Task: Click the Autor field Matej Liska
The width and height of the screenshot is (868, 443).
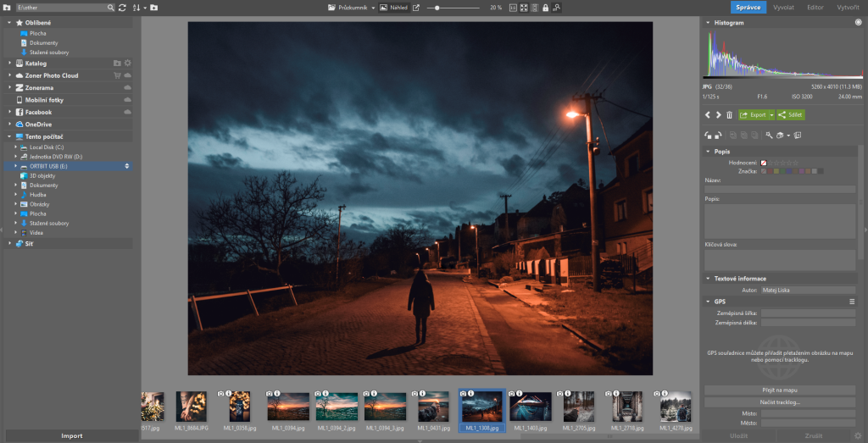Action: (x=808, y=290)
